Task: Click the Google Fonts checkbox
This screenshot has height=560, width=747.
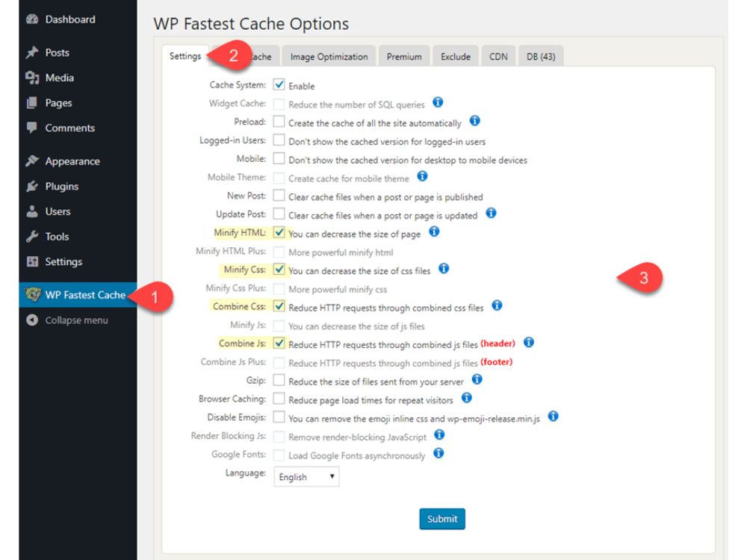Action: [279, 454]
